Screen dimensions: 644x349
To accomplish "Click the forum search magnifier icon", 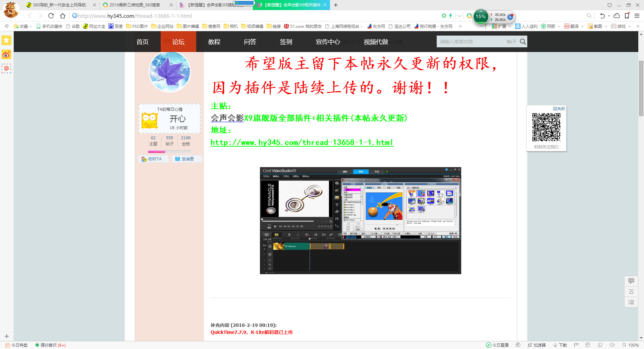I will coord(523,42).
